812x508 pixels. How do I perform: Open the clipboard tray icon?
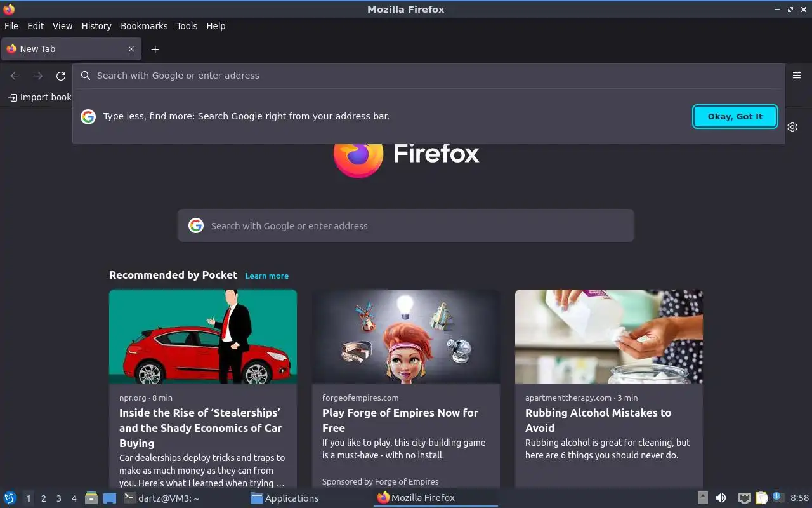tap(762, 498)
